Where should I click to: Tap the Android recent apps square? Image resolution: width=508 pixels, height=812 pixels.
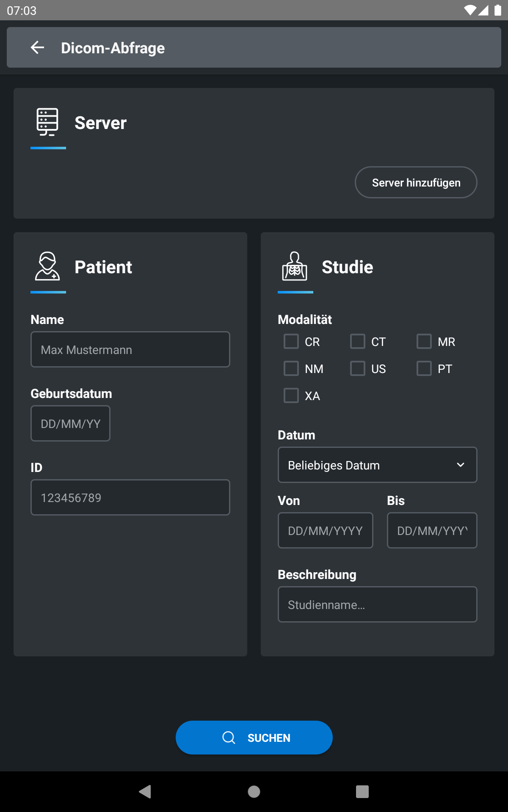click(x=362, y=791)
